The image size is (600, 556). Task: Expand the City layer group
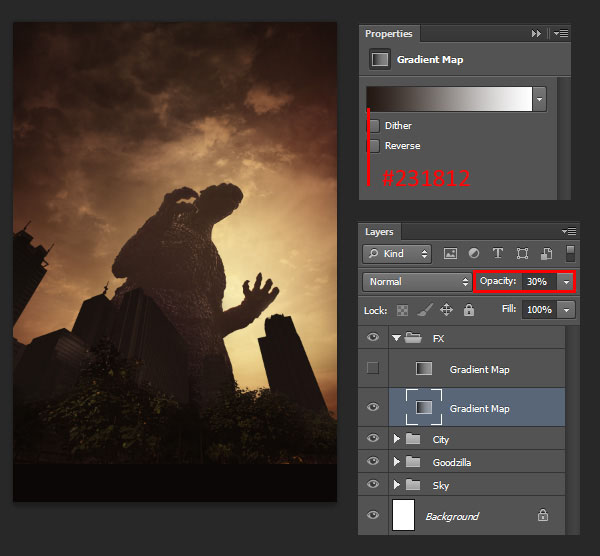(x=396, y=439)
